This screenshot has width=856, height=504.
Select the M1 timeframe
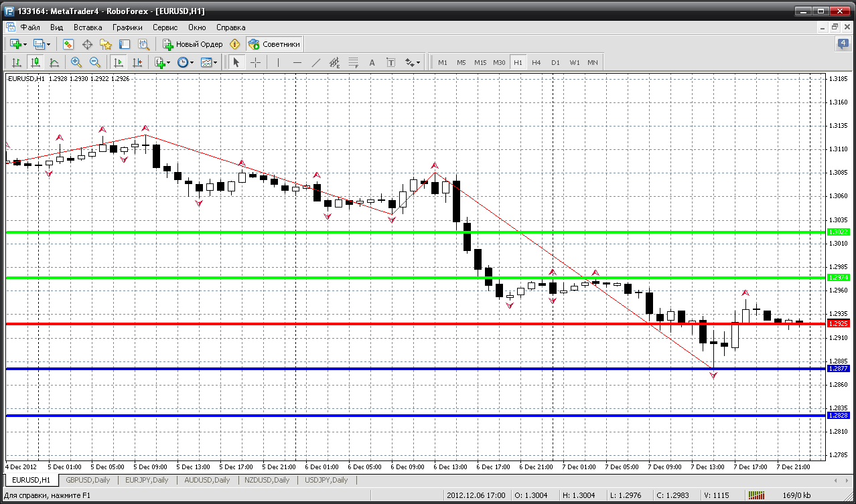pyautogui.click(x=443, y=62)
